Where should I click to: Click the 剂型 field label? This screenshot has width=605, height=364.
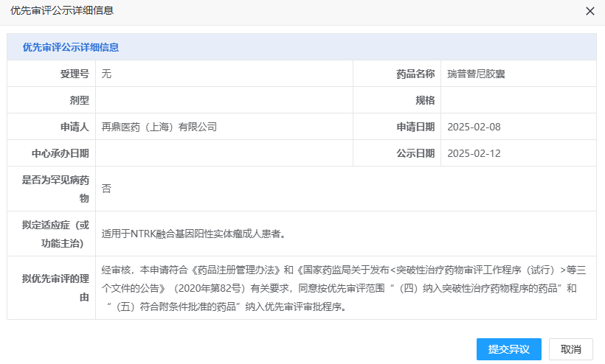pos(79,100)
